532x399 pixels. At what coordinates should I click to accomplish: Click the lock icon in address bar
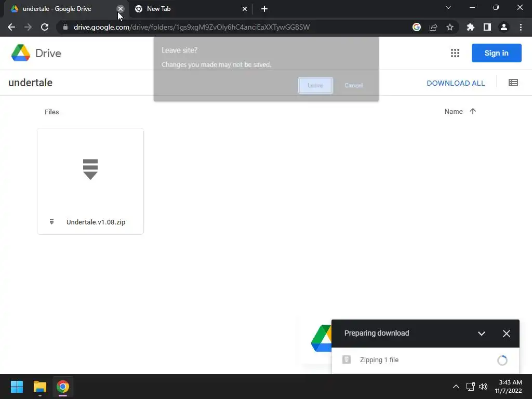click(65, 27)
